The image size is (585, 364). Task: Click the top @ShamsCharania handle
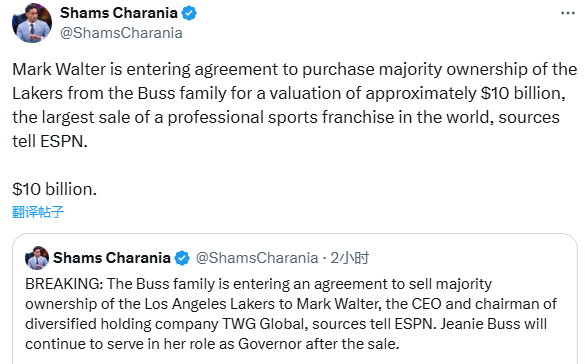(x=121, y=33)
